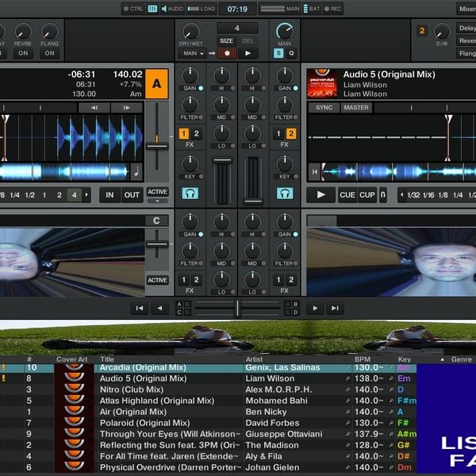Toggle the Quantize (Q) button
Image resolution: width=476 pixels, height=476 pixels.
(291, 53)
